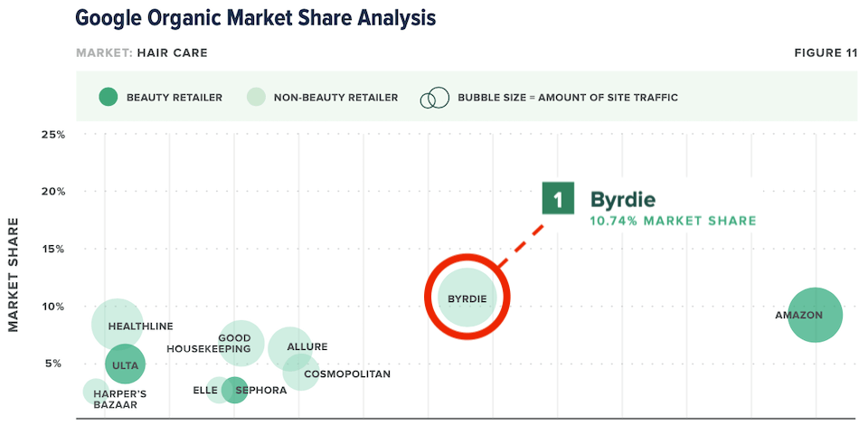This screenshot has width=868, height=426.
Task: Click 'BUBBLE SIZE = AMOUNT OF SITE TRAFFIC' text
Action: 568,98
